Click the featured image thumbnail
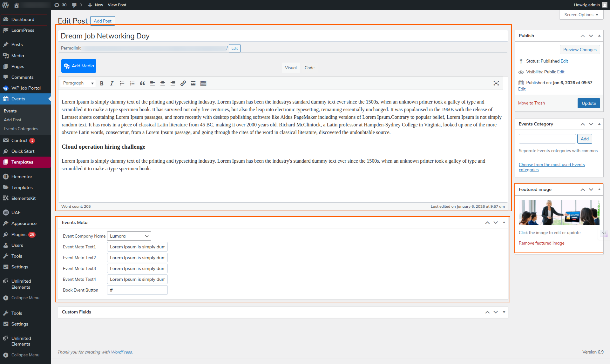The height and width of the screenshot is (364, 610). coord(559,212)
